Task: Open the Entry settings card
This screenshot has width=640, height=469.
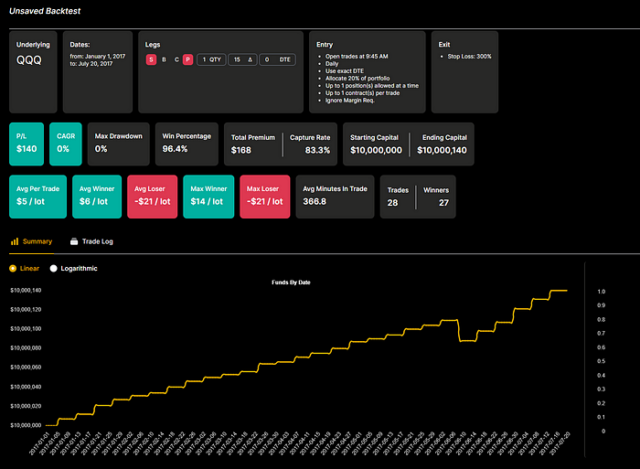Action: 367,72
